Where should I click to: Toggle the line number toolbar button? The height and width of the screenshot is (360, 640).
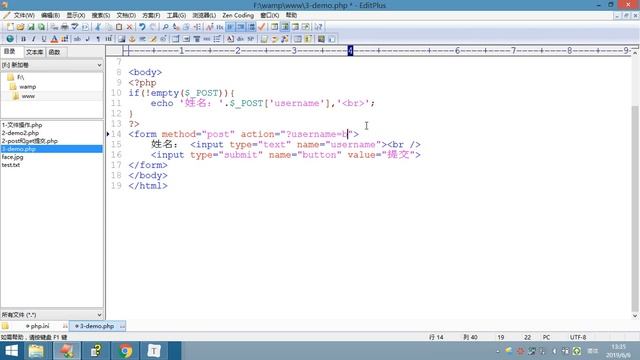241,27
